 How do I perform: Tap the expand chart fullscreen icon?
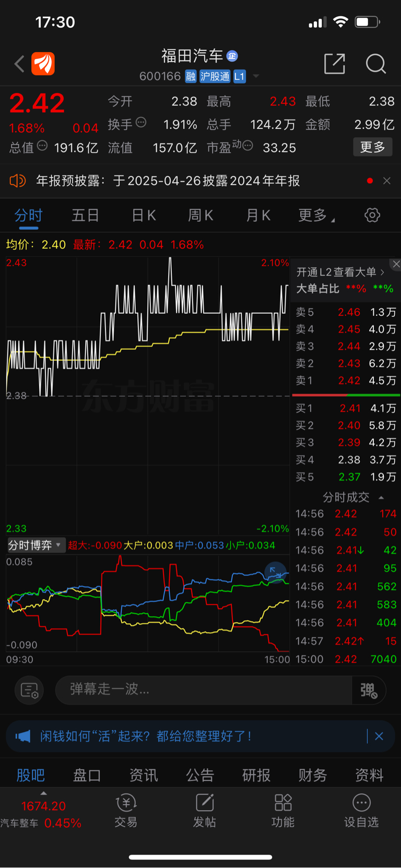coord(275,572)
